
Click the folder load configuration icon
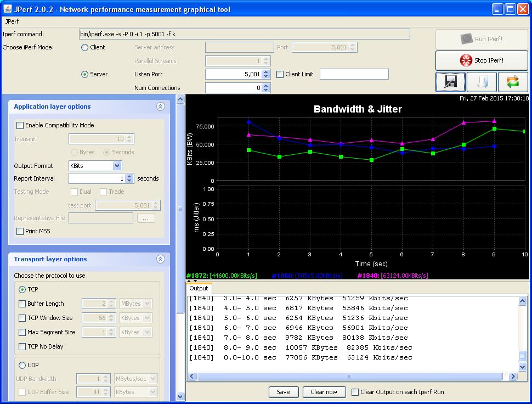(x=482, y=82)
